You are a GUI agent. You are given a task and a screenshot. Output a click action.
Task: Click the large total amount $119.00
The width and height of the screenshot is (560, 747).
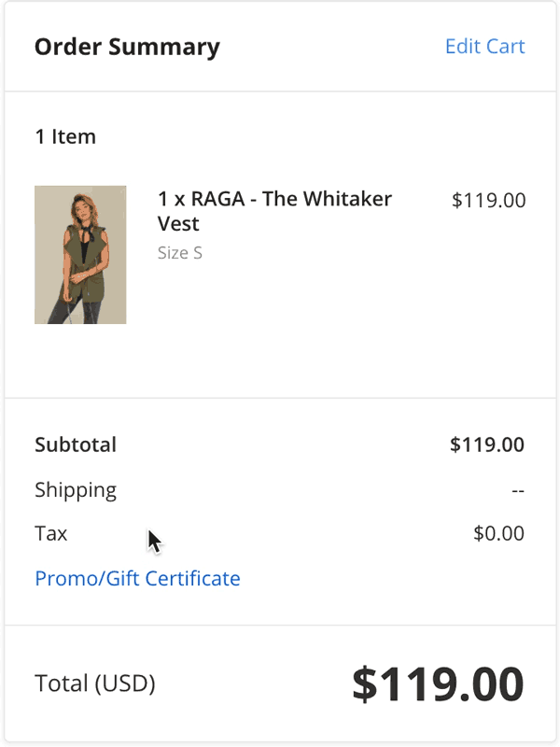[438, 684]
